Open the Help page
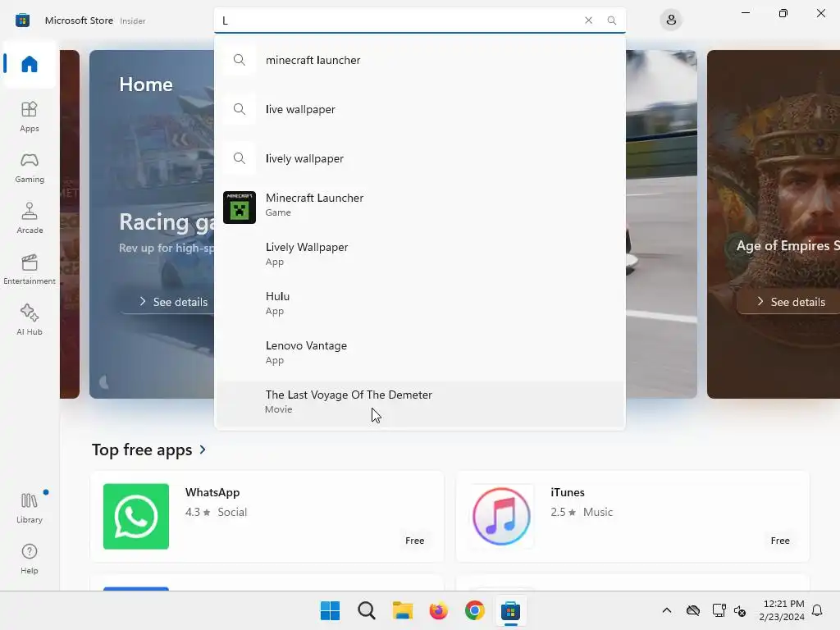The height and width of the screenshot is (630, 840). click(30, 559)
